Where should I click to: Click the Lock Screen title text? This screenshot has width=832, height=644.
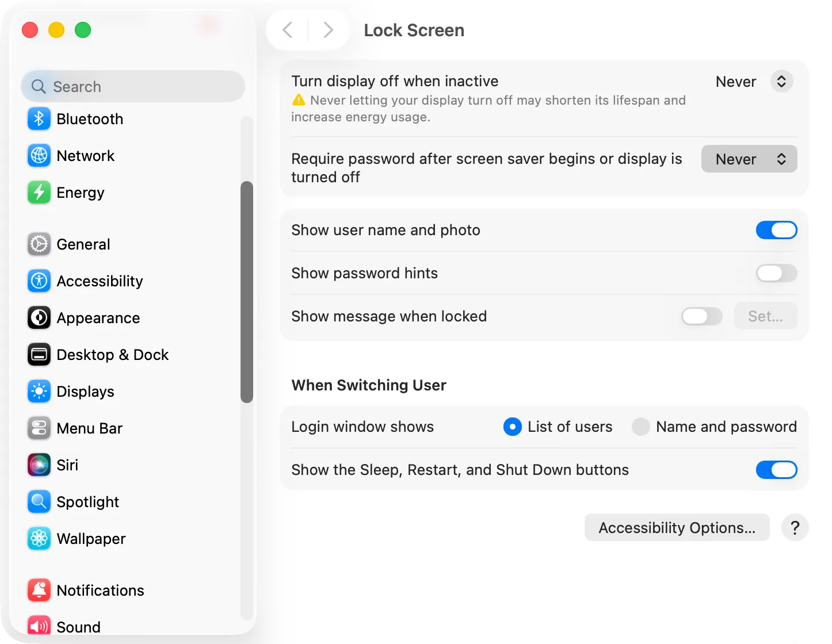click(x=414, y=30)
